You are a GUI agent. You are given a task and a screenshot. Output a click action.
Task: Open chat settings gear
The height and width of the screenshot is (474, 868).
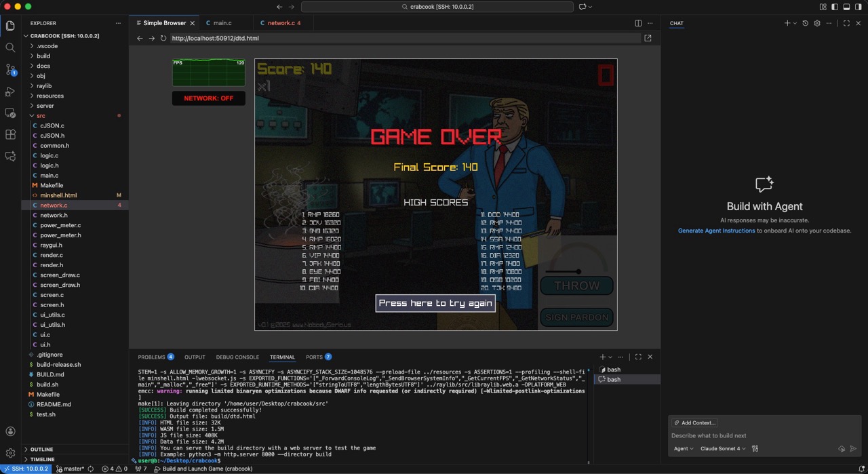[x=817, y=23]
